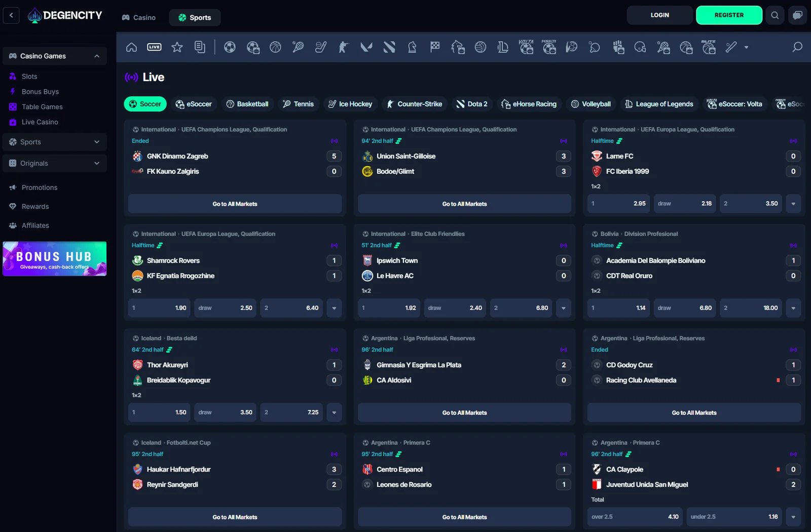811x532 pixels.
Task: Go to All Markets for CD Godoy Cruz match
Action: point(694,412)
